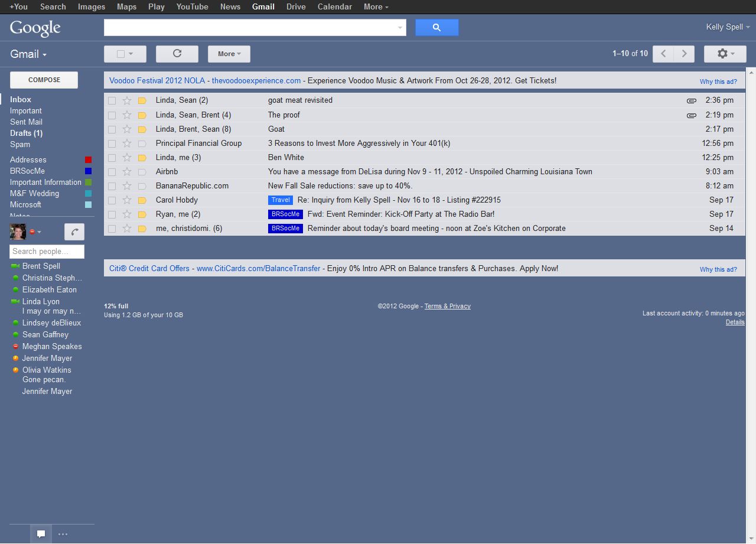Click the blue search magnifier button
This screenshot has width=756, height=544.
tap(436, 27)
